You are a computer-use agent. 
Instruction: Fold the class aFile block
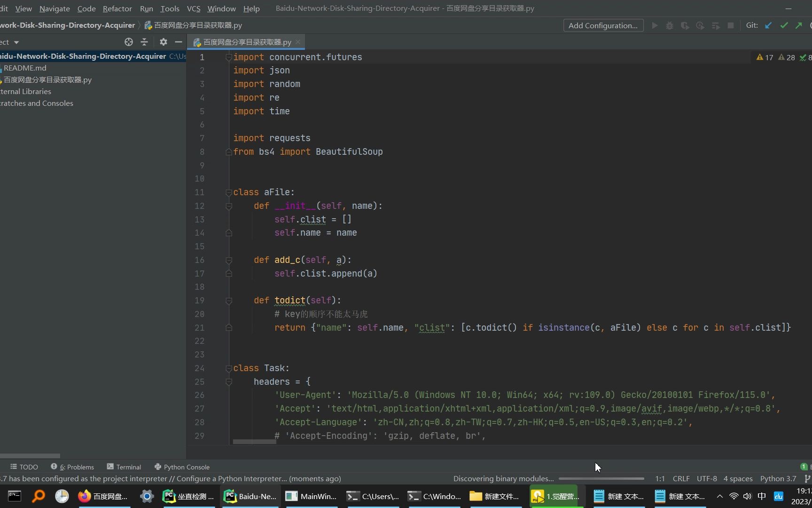[x=229, y=192]
